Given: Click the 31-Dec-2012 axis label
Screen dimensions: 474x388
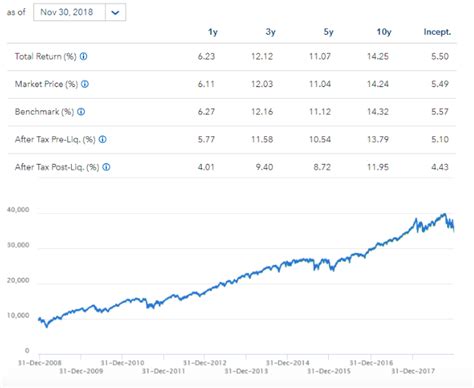Looking at the screenshot, I should pos(205,363).
